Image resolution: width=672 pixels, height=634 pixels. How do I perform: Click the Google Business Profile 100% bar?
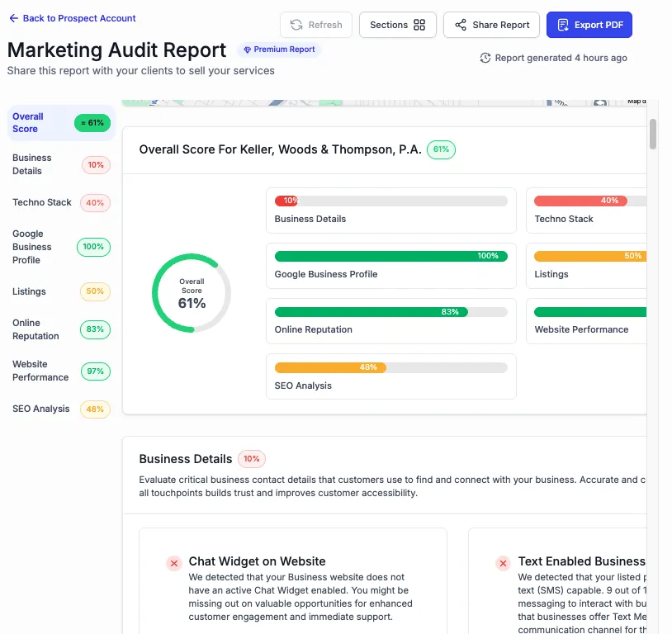point(390,257)
